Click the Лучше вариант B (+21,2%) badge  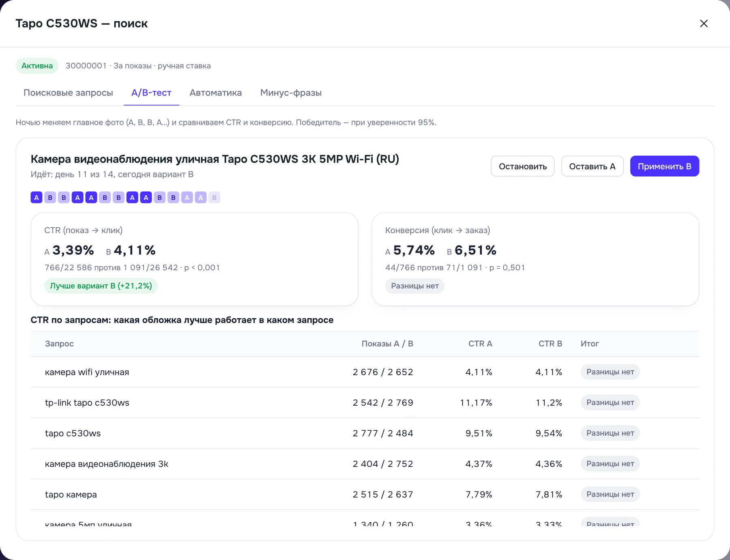[x=101, y=286]
